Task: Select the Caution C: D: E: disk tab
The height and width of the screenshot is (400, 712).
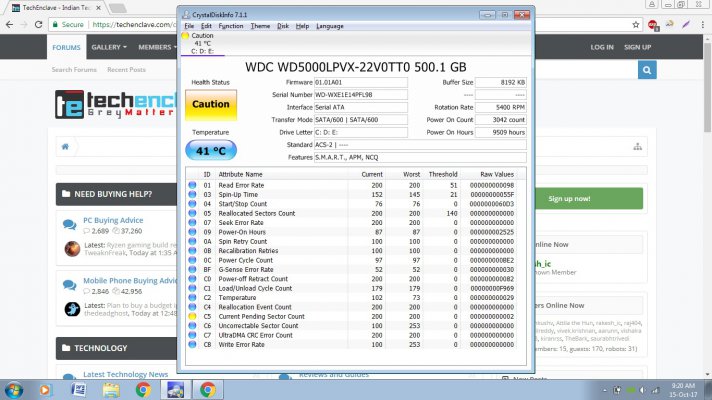Action: point(202,44)
